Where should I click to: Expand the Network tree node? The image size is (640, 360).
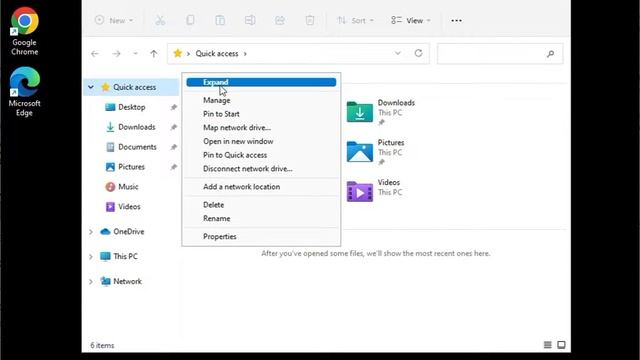coord(91,281)
